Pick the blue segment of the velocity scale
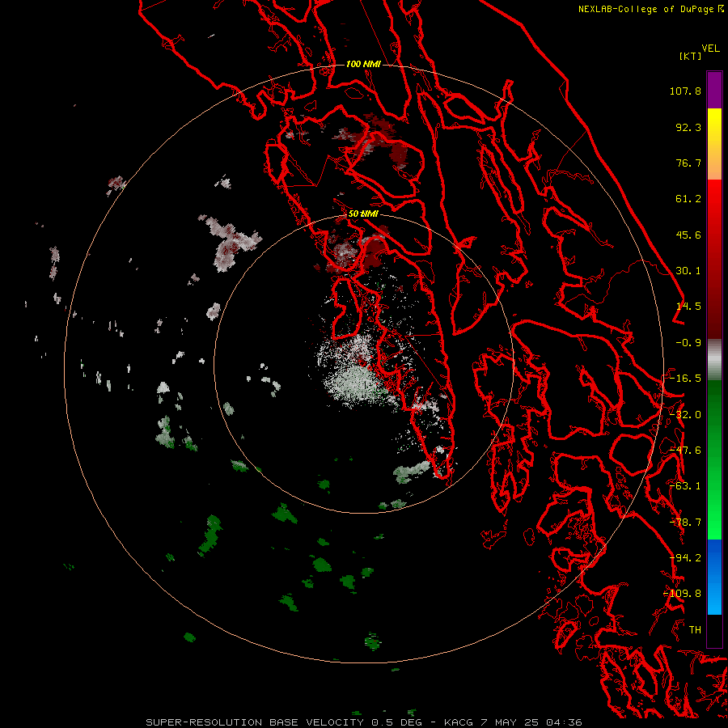This screenshot has height=728, width=728. coord(714,577)
